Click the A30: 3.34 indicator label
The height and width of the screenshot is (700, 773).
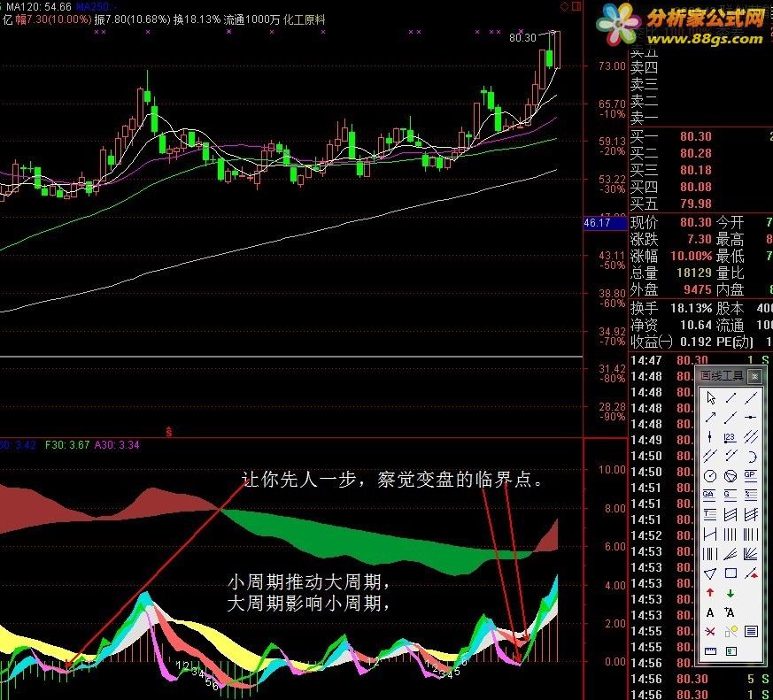117,445
